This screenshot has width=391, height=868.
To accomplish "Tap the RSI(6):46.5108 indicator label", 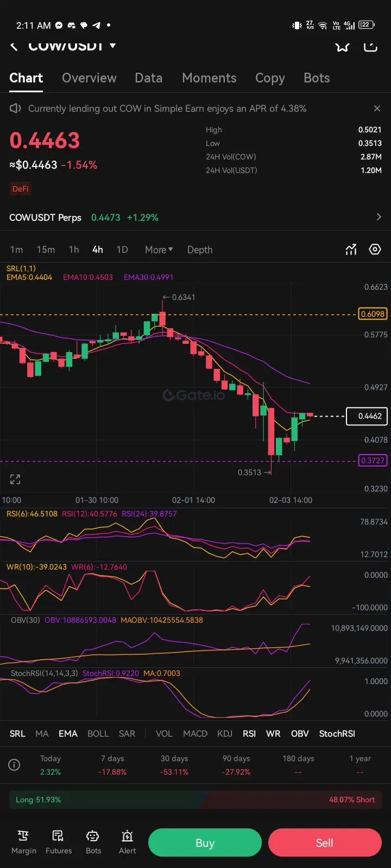I will [x=32, y=514].
